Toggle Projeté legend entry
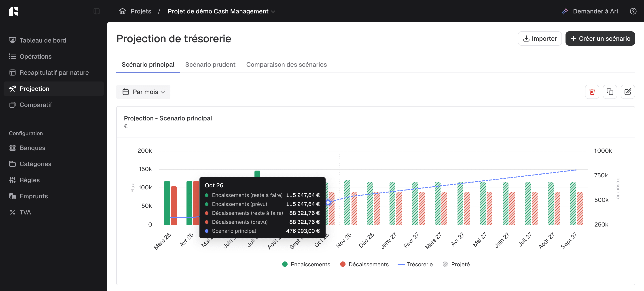Image resolution: width=644 pixels, height=291 pixels. (456, 265)
